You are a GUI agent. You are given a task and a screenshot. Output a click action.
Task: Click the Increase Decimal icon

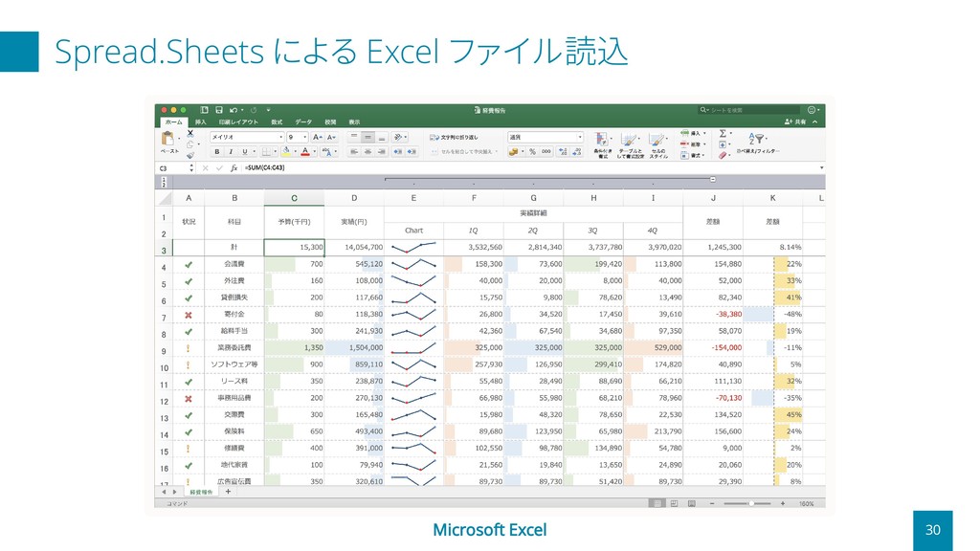[x=563, y=152]
